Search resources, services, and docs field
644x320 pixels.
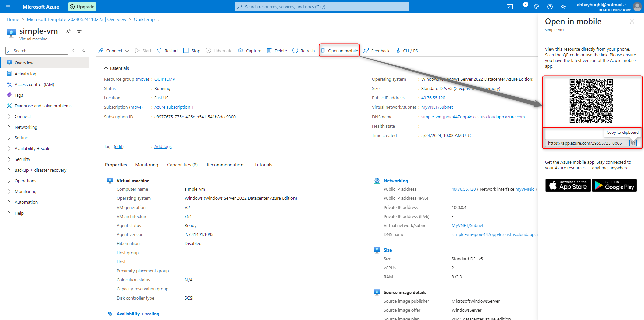pos(322,7)
